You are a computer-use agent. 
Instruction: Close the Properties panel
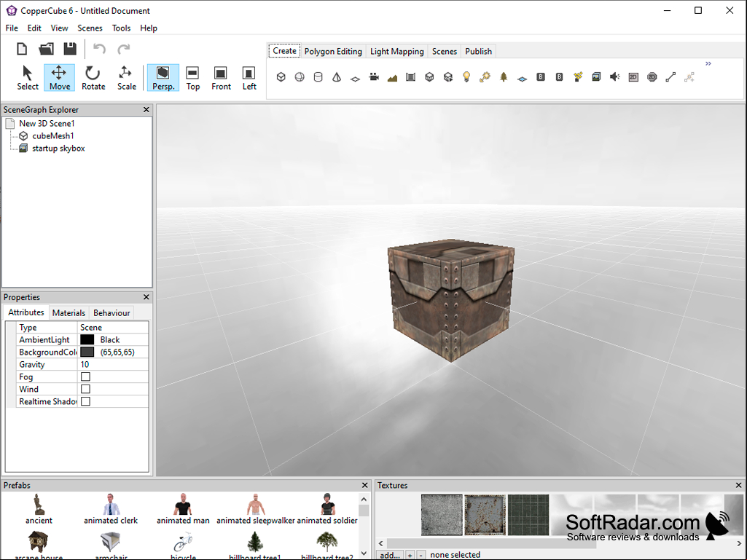pyautogui.click(x=146, y=297)
